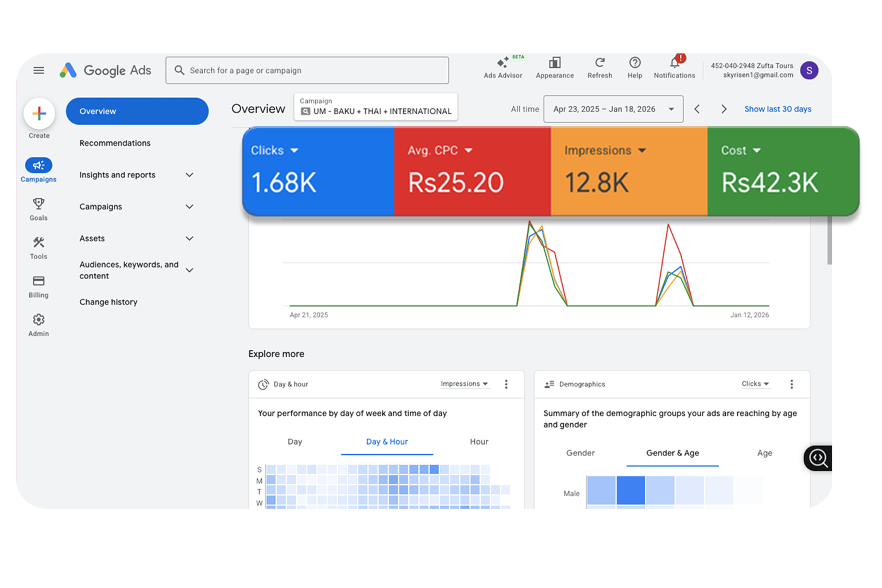Image resolution: width=882 pixels, height=588 pixels.
Task: Open Demographics card options menu
Action: (x=791, y=384)
